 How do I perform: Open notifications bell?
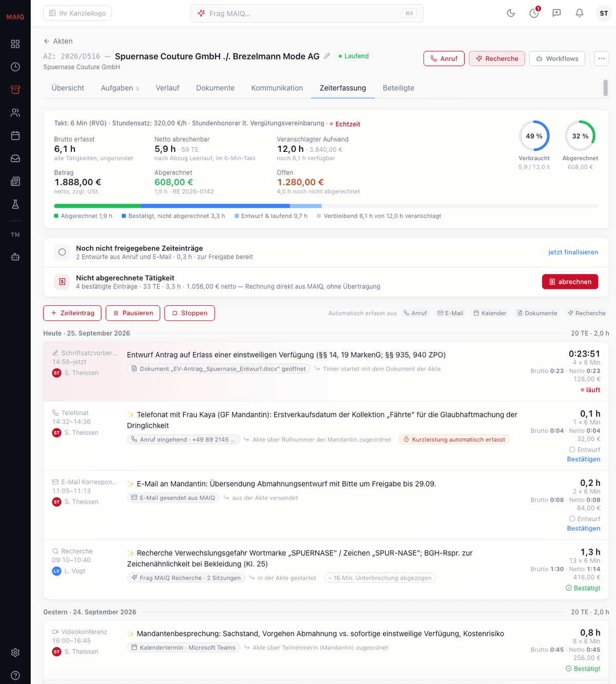click(580, 13)
